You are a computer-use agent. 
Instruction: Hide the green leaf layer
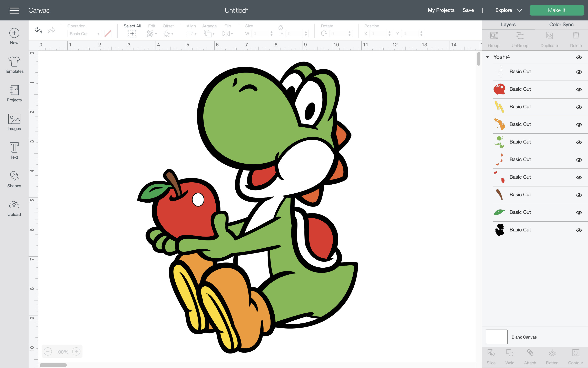pyautogui.click(x=579, y=212)
